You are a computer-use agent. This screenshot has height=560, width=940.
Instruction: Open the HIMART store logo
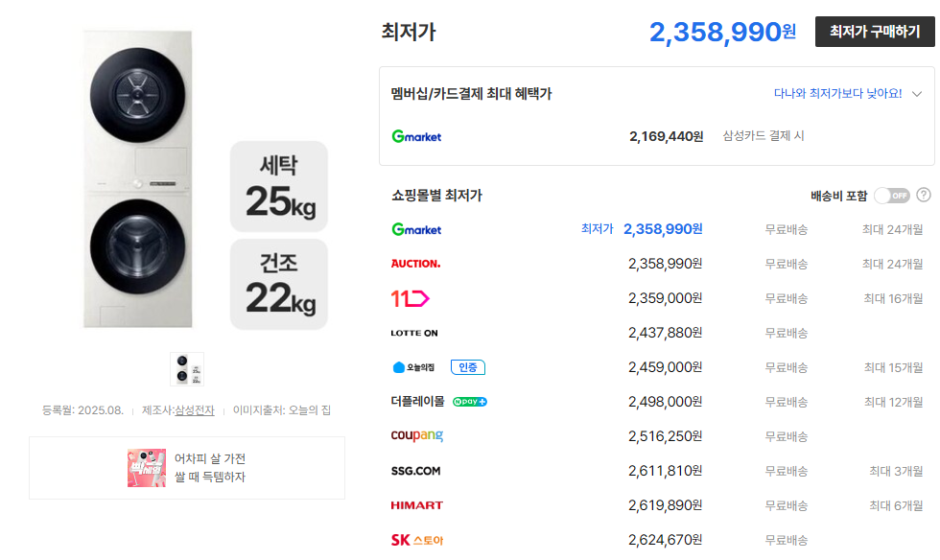point(416,505)
